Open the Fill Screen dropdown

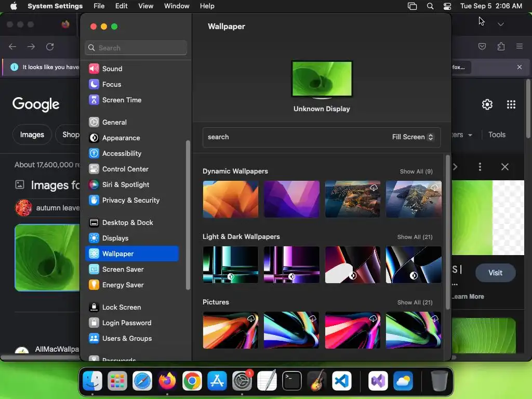click(413, 137)
